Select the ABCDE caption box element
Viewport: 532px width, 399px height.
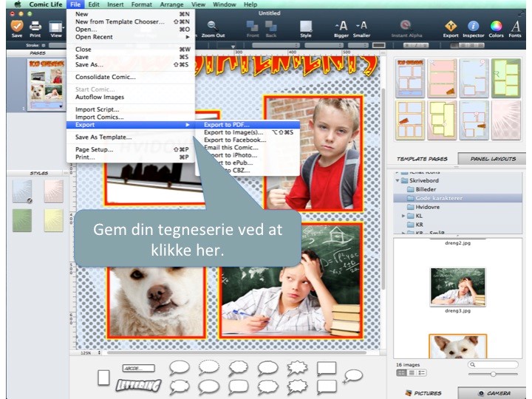coord(138,368)
